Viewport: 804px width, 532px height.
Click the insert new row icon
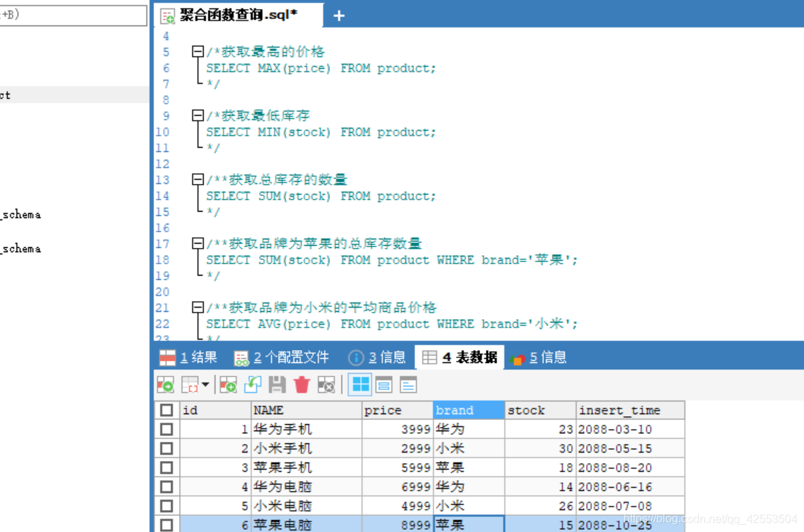(x=228, y=385)
